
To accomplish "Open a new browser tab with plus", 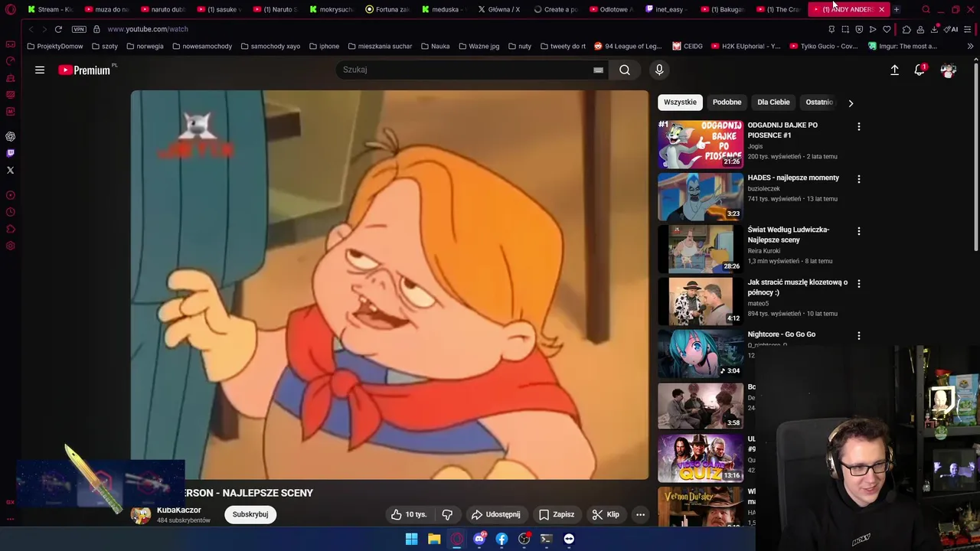I will (x=897, y=9).
